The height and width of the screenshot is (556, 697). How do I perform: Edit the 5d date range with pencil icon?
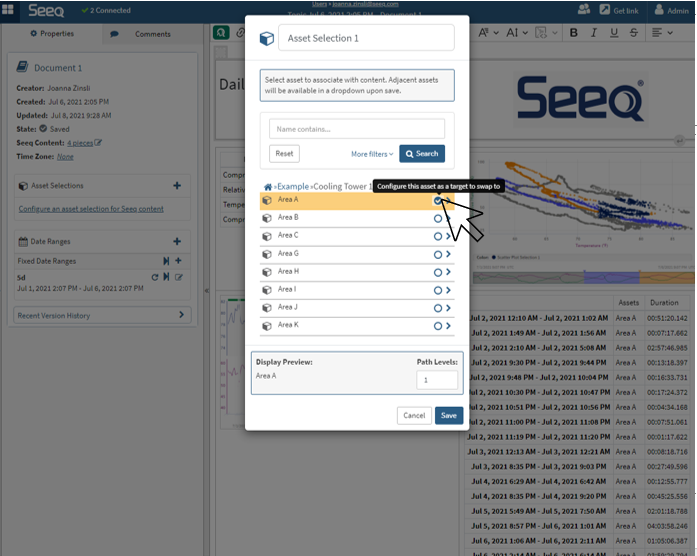[179, 276]
